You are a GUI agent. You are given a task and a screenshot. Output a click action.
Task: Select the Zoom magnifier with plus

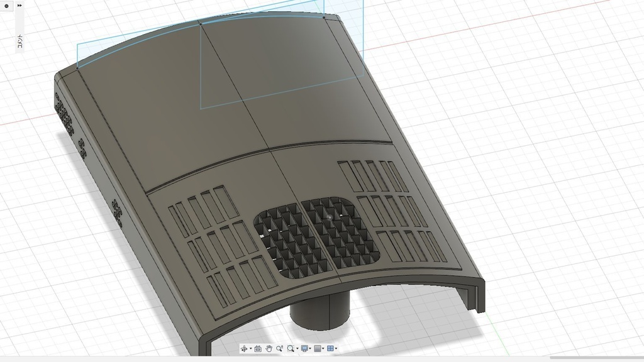click(280, 348)
